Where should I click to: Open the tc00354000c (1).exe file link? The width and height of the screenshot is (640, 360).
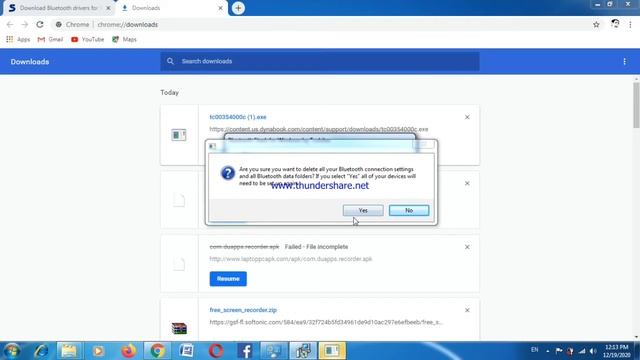[x=238, y=117]
